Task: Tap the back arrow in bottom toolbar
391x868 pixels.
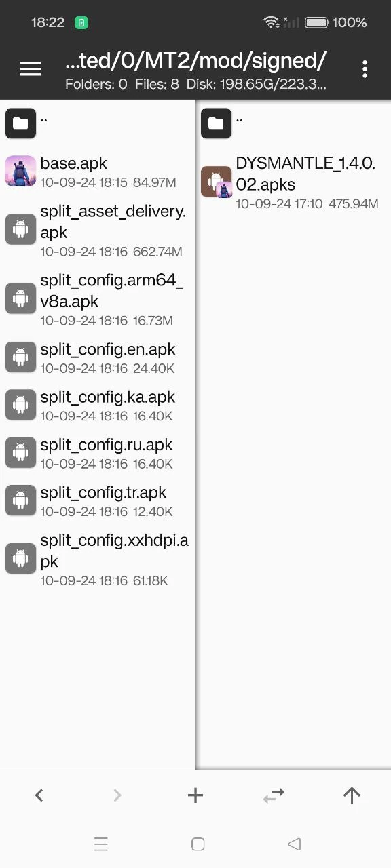Action: (x=39, y=795)
